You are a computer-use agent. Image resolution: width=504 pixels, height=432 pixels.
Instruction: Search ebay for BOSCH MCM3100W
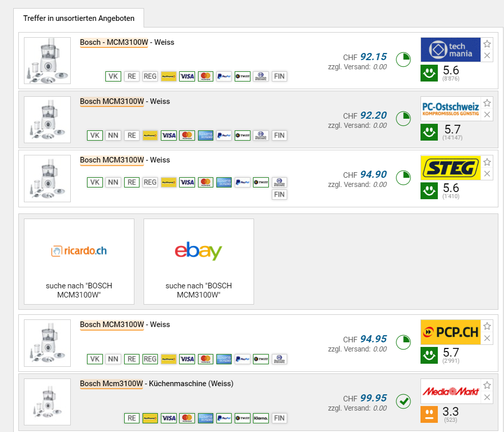pos(199,261)
